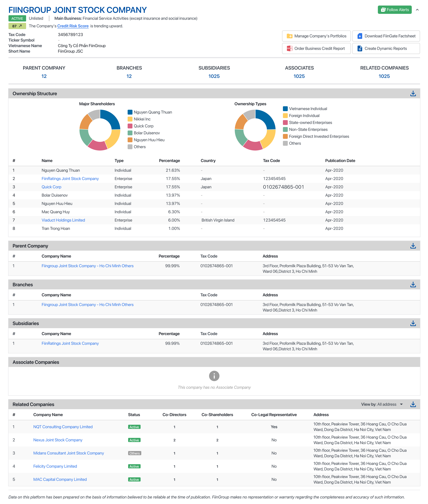Click the upward trend credit score badge
The image size is (428, 504).
pos(17,26)
